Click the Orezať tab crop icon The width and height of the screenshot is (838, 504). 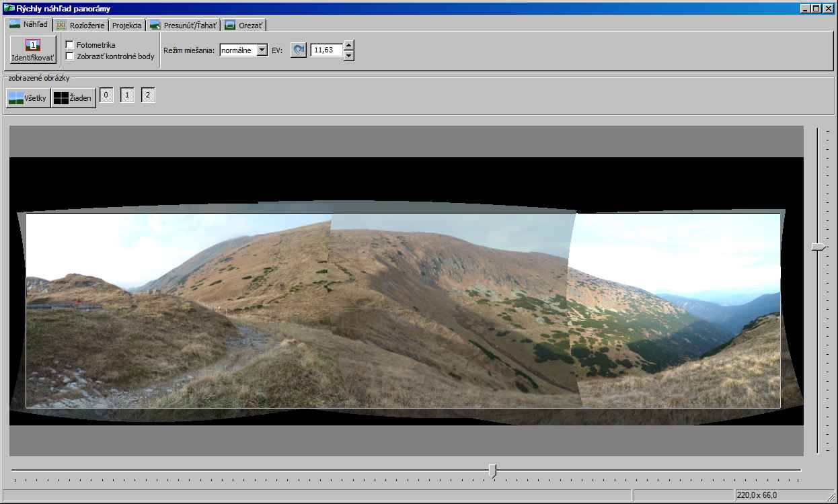[x=230, y=26]
